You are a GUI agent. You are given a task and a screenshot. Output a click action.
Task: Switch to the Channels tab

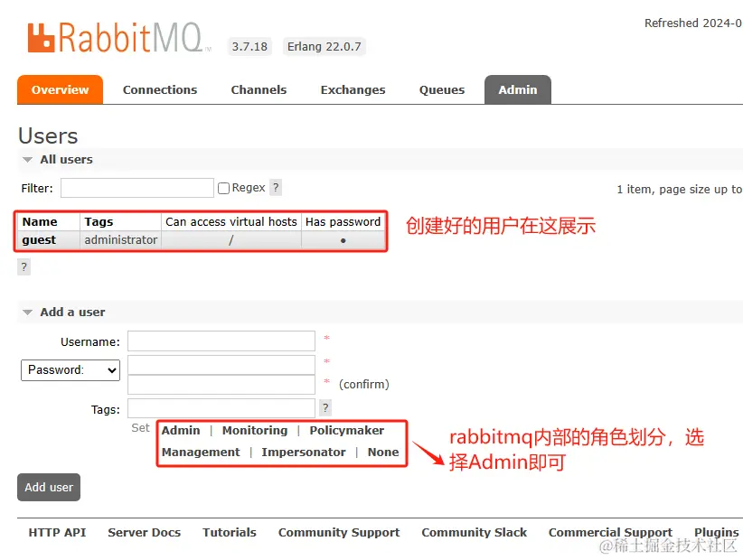(259, 90)
